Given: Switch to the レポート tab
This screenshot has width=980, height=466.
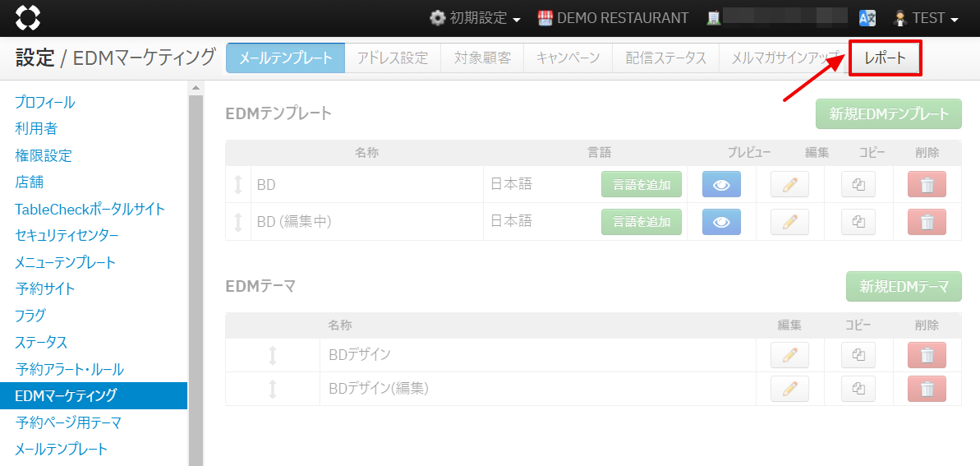Looking at the screenshot, I should pyautogui.click(x=885, y=58).
